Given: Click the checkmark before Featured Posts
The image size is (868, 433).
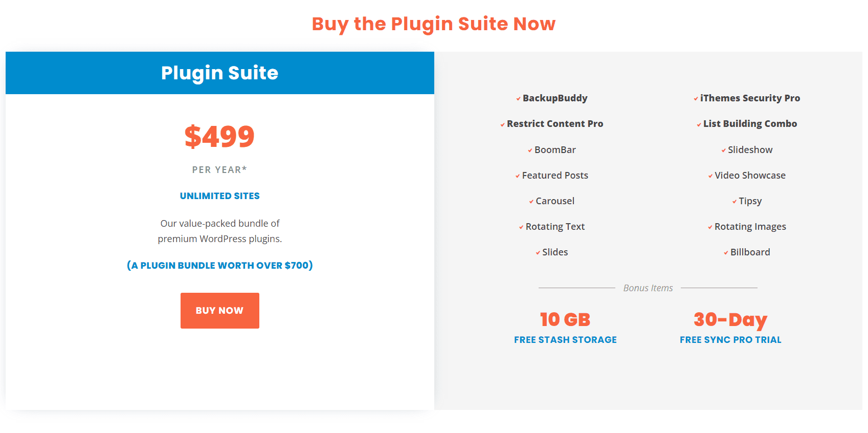Looking at the screenshot, I should click(518, 176).
